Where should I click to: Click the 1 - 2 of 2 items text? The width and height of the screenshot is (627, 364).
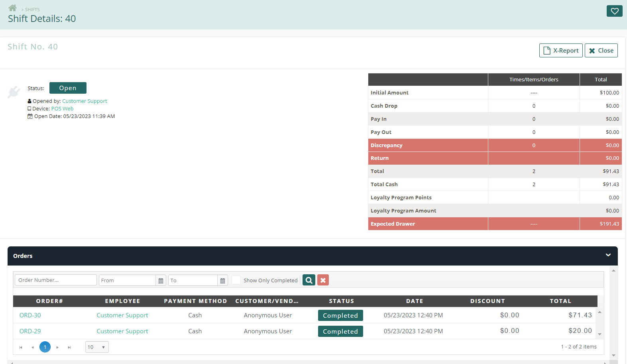[579, 346]
